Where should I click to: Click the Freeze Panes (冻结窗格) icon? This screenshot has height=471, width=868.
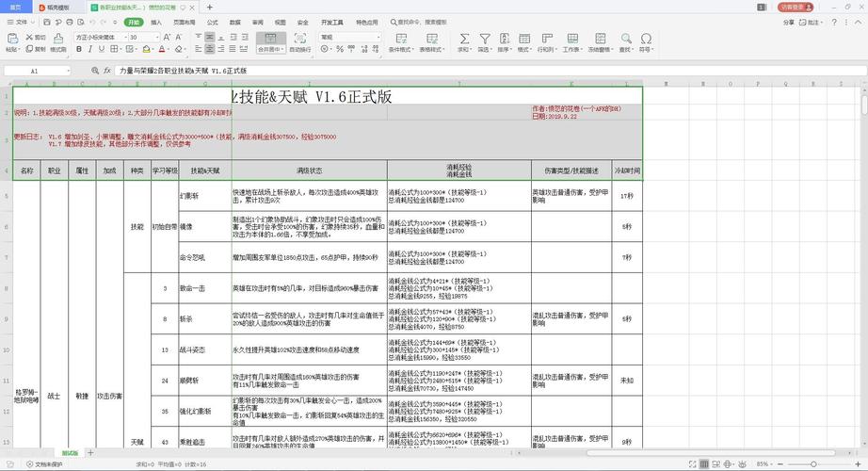pos(600,39)
